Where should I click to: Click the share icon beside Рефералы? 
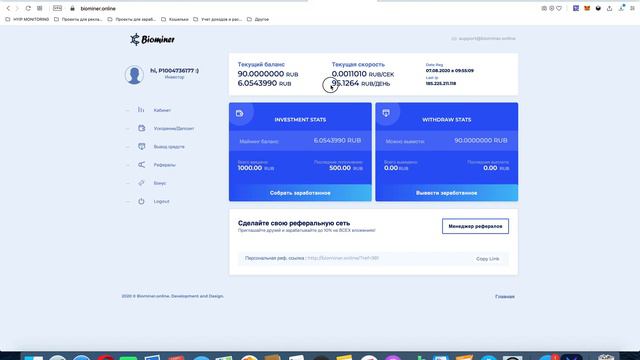tap(141, 164)
